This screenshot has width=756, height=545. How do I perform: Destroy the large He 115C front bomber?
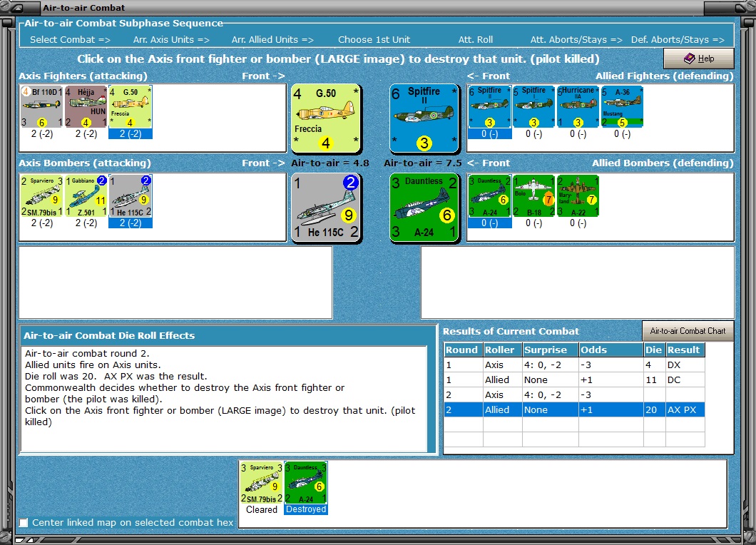coord(326,208)
